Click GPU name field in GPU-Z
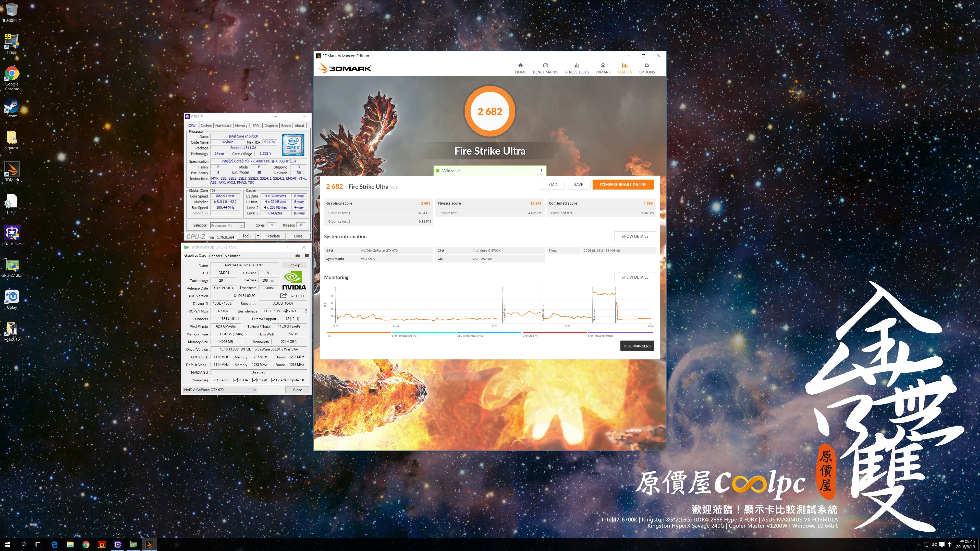The image size is (980, 551). pos(245,265)
